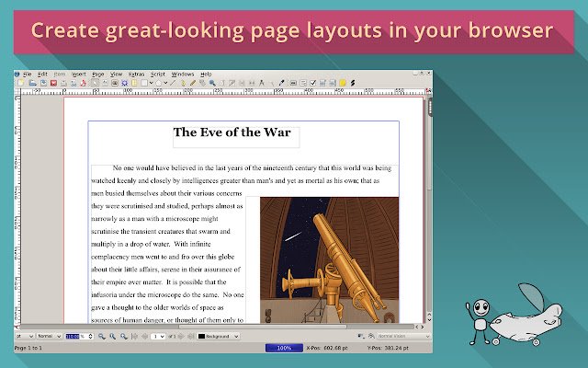This screenshot has width=588, height=368.
Task: Insert a PDF Link Annotation
Action: (353, 83)
